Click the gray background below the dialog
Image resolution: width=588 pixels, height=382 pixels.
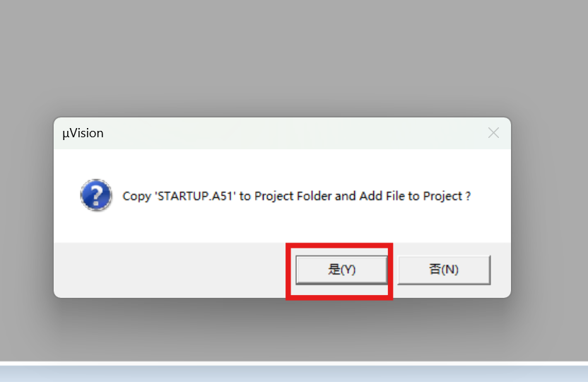coord(294,330)
